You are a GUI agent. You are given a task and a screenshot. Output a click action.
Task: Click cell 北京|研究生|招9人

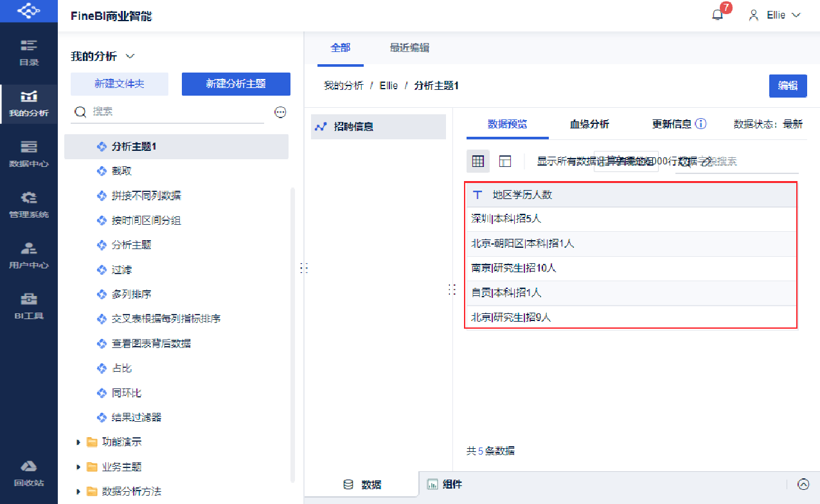coord(631,317)
